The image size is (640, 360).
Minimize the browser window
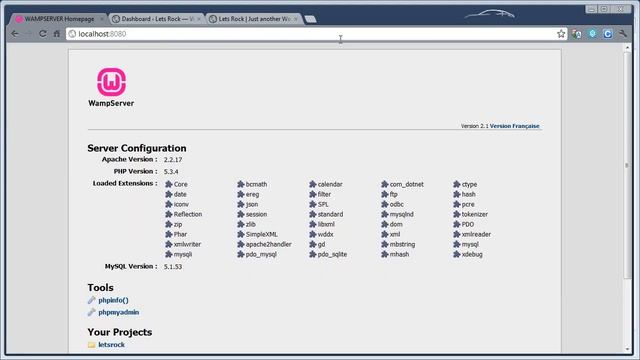(591, 9)
